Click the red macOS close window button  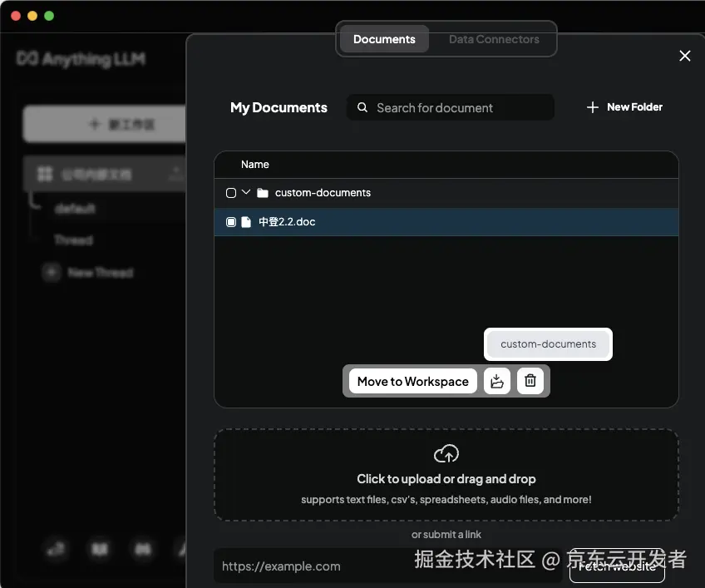click(16, 16)
